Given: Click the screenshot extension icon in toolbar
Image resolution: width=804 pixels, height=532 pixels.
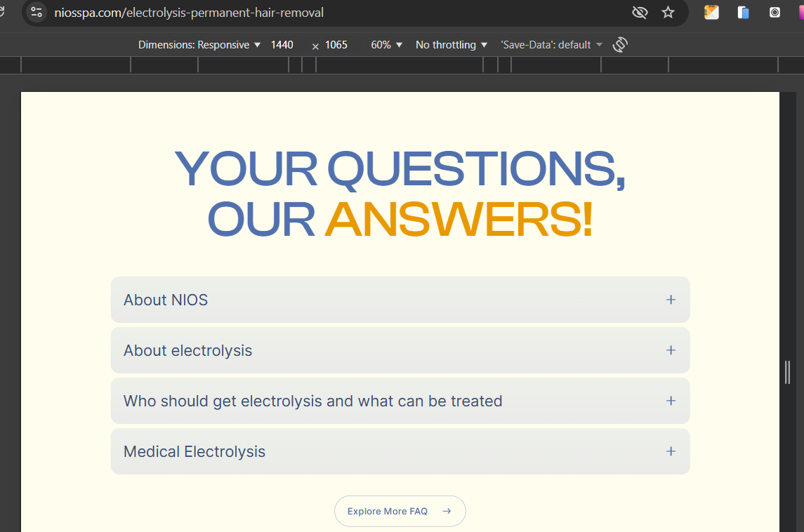Looking at the screenshot, I should [x=775, y=13].
